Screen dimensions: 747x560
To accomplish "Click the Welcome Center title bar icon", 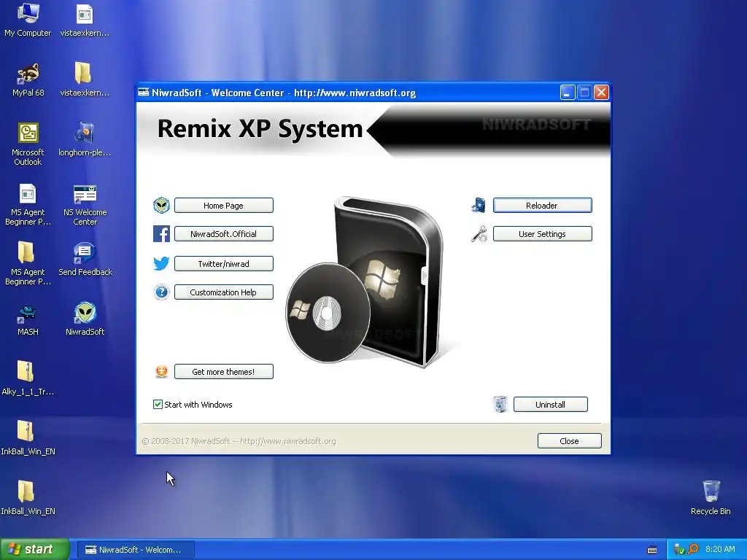I will pos(144,93).
